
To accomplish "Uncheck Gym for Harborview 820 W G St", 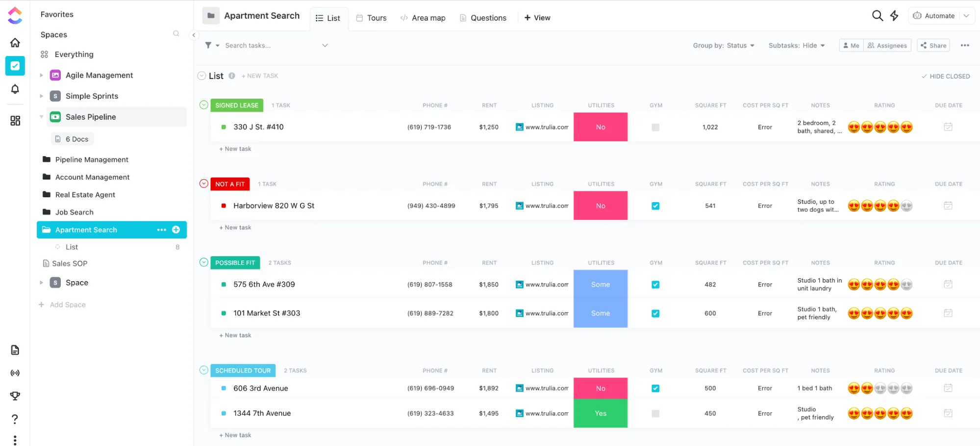I will (x=655, y=206).
